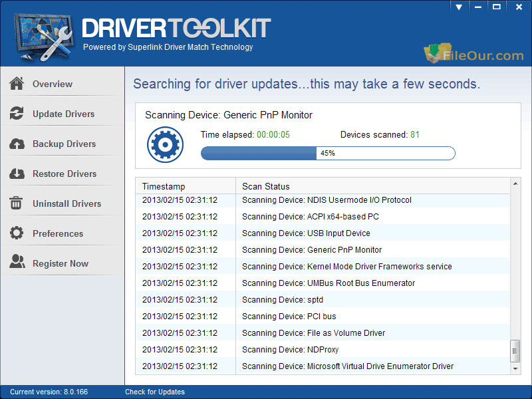Viewport: 532px width, 399px height.
Task: Select the sptd scan row
Action: pos(323,300)
